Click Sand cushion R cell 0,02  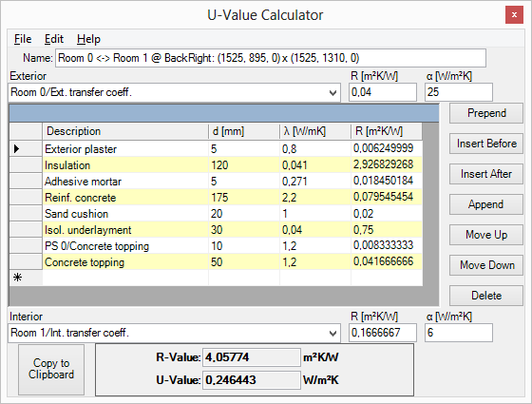(x=387, y=214)
